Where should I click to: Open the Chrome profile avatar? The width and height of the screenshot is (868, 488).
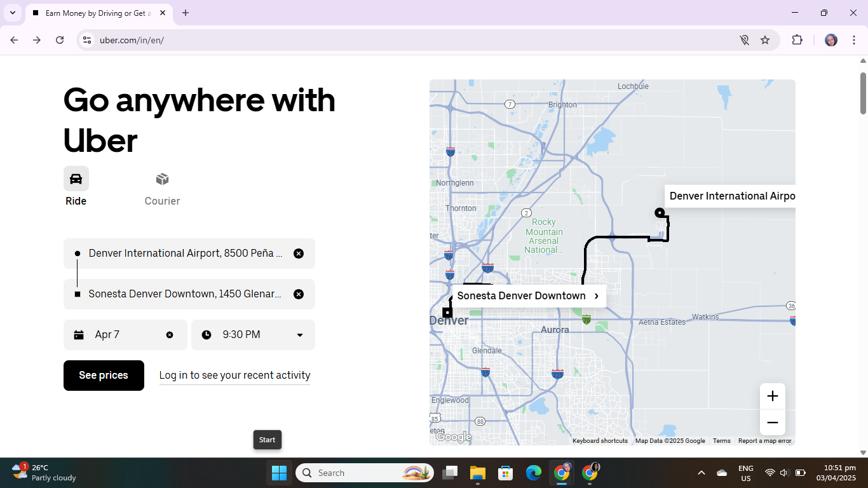pyautogui.click(x=831, y=40)
